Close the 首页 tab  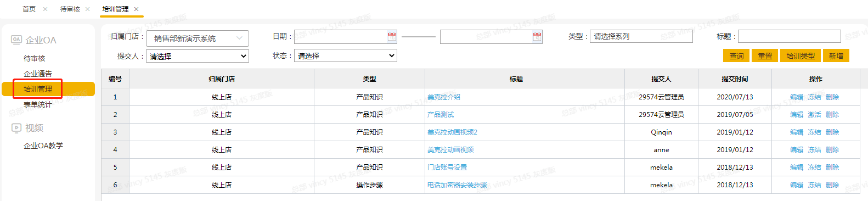click(x=45, y=9)
